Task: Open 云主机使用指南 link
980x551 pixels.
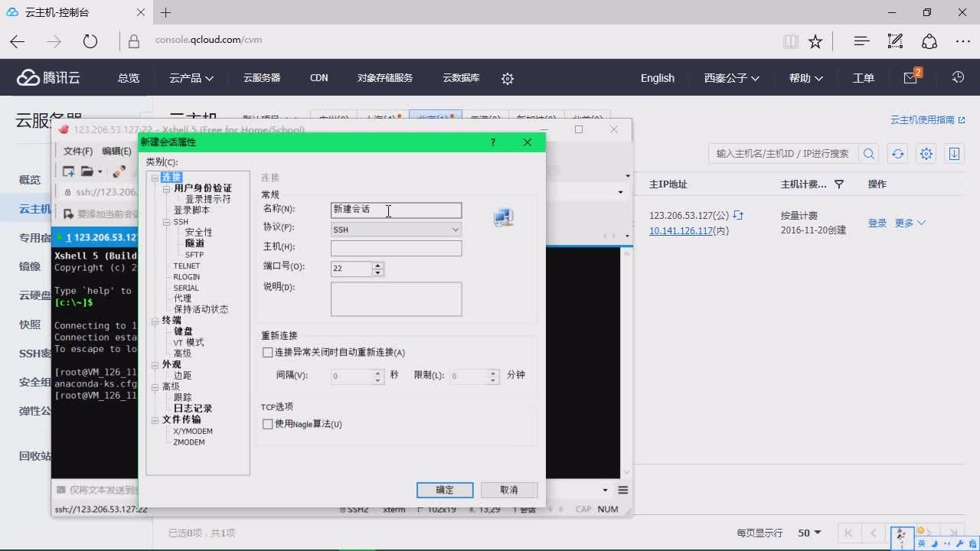Action: (928, 120)
